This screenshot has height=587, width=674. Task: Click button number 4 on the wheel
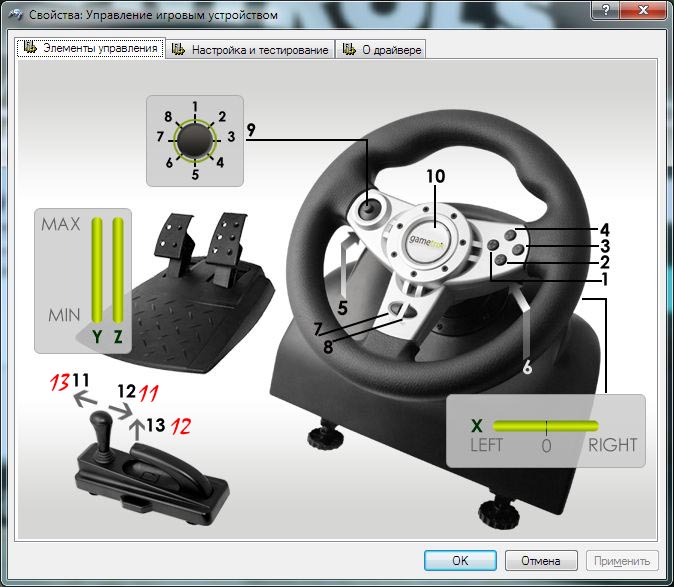tap(510, 236)
